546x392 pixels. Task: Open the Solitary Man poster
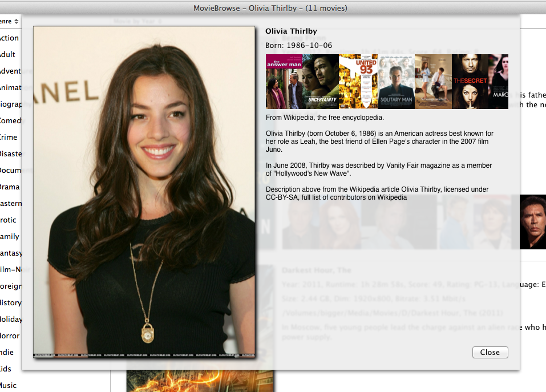(x=396, y=82)
